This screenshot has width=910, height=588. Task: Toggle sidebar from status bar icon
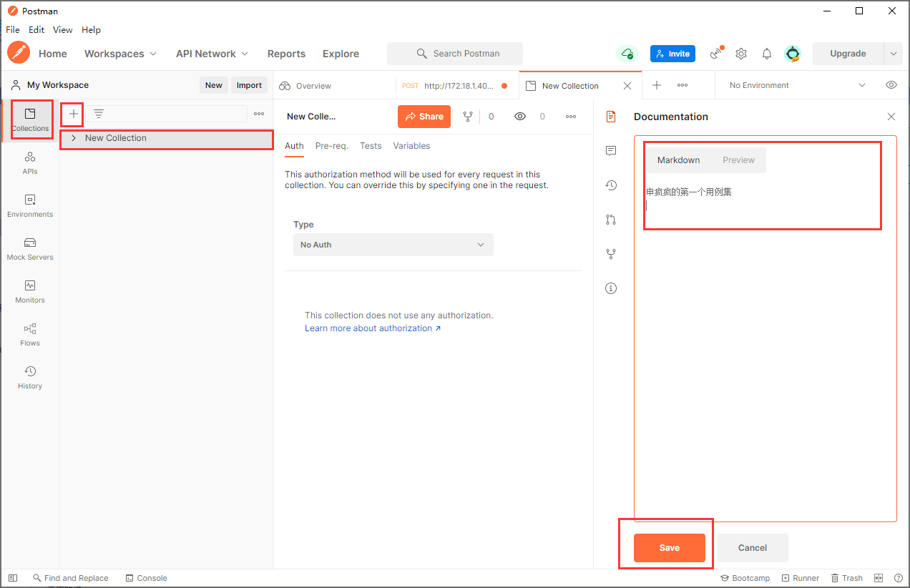13,578
